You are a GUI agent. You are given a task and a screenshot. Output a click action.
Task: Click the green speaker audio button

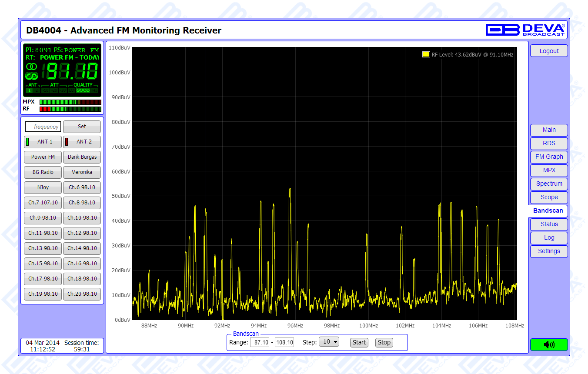[549, 344]
